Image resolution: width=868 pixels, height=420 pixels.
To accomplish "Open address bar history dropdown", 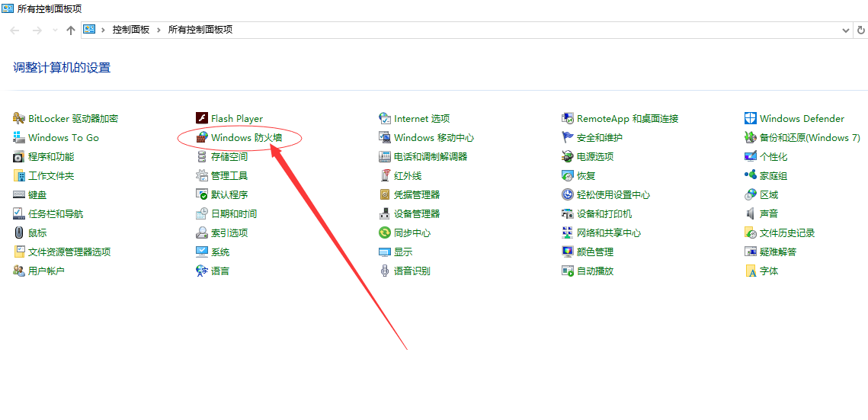I will point(845,30).
